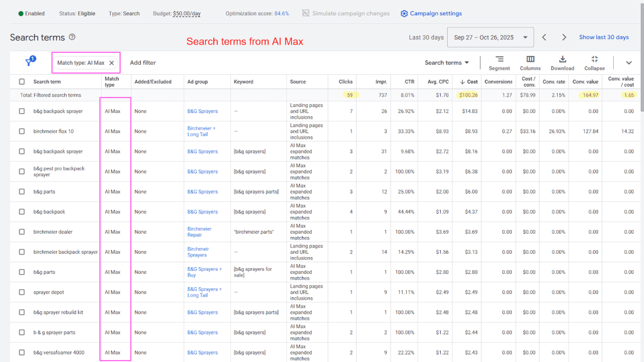Viewport: 644px width, 362px height.
Task: Sort by Conv. rate column header
Action: (x=553, y=82)
